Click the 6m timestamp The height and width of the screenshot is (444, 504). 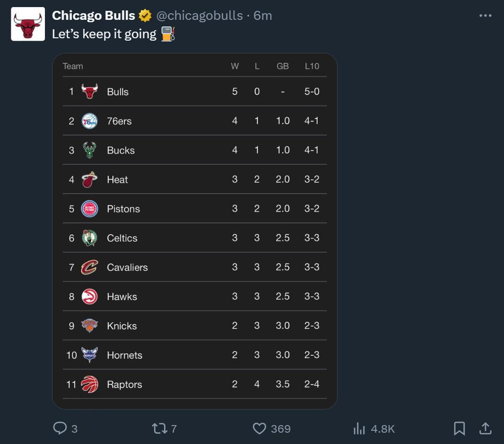(263, 16)
